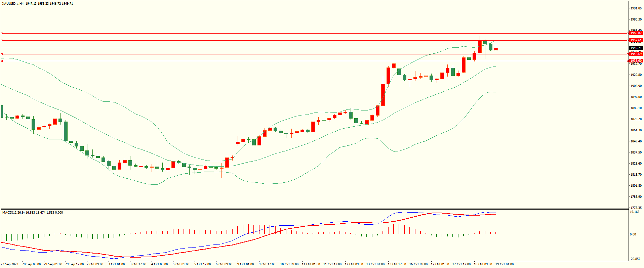This screenshot has width=644, height=268.
Task: Click the 1813.70 value on price axis
Action: coord(636,175)
